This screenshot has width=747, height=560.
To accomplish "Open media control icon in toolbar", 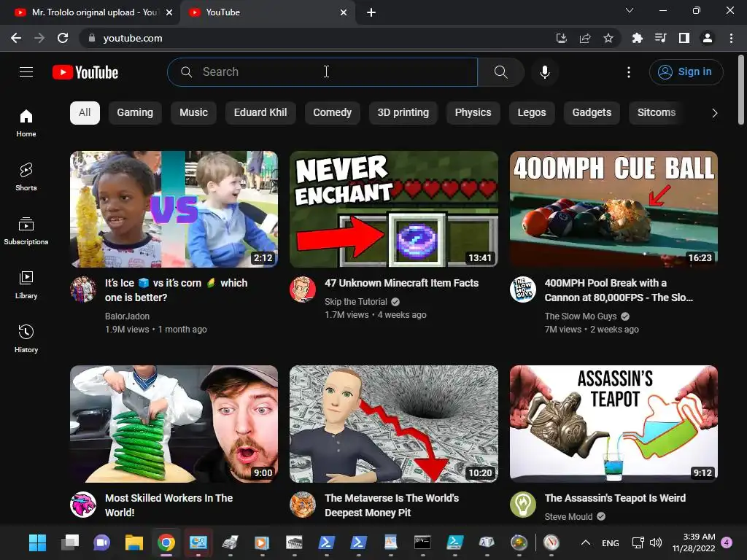I will coord(660,38).
